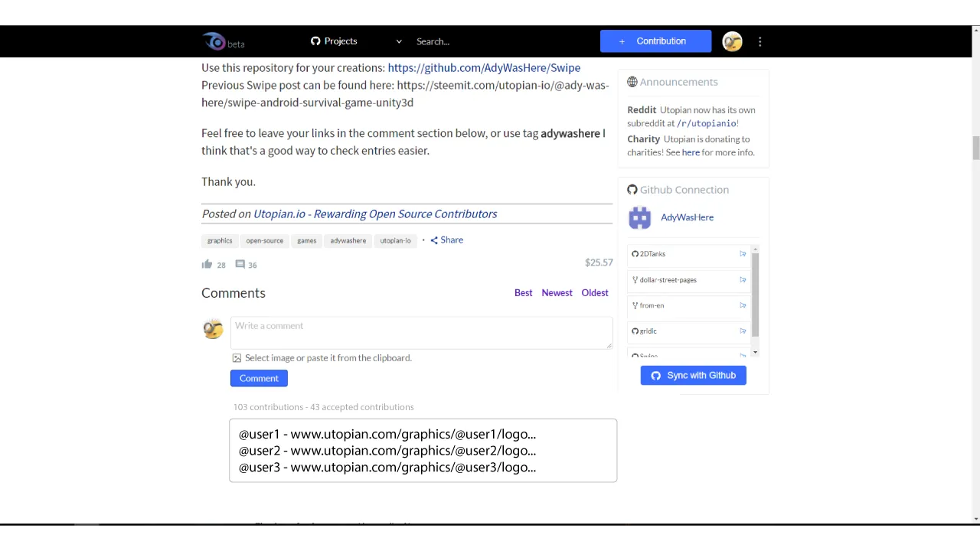This screenshot has width=980, height=551.
Task: Select the games tag
Action: [307, 240]
